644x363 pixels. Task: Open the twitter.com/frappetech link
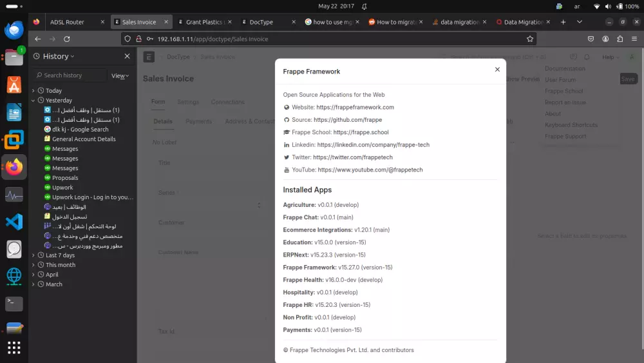pos(352,157)
